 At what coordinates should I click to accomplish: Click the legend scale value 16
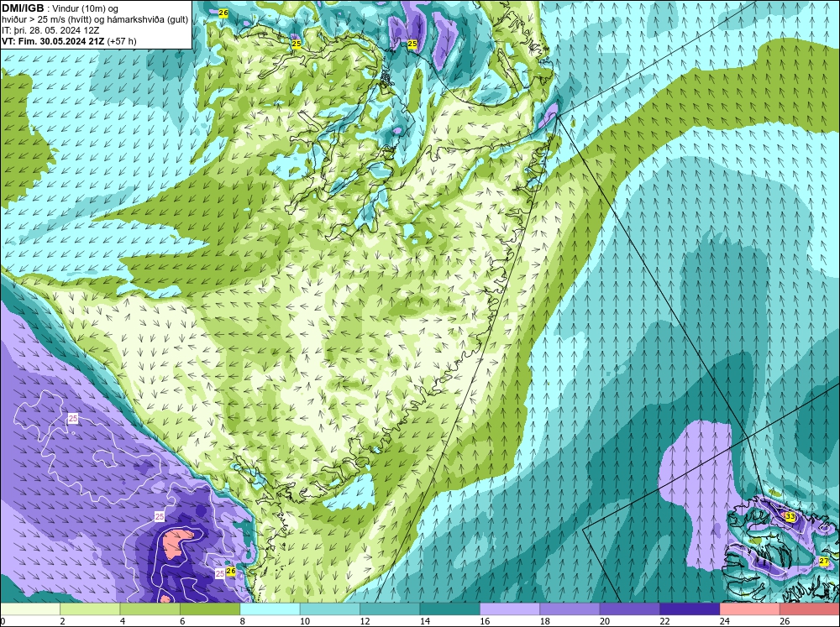coord(485,621)
